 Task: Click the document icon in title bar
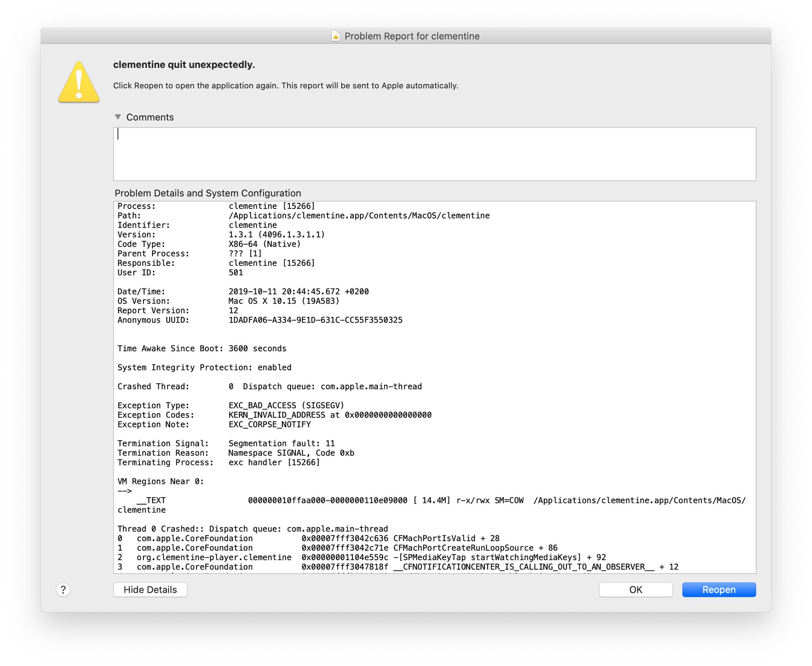tap(336, 36)
